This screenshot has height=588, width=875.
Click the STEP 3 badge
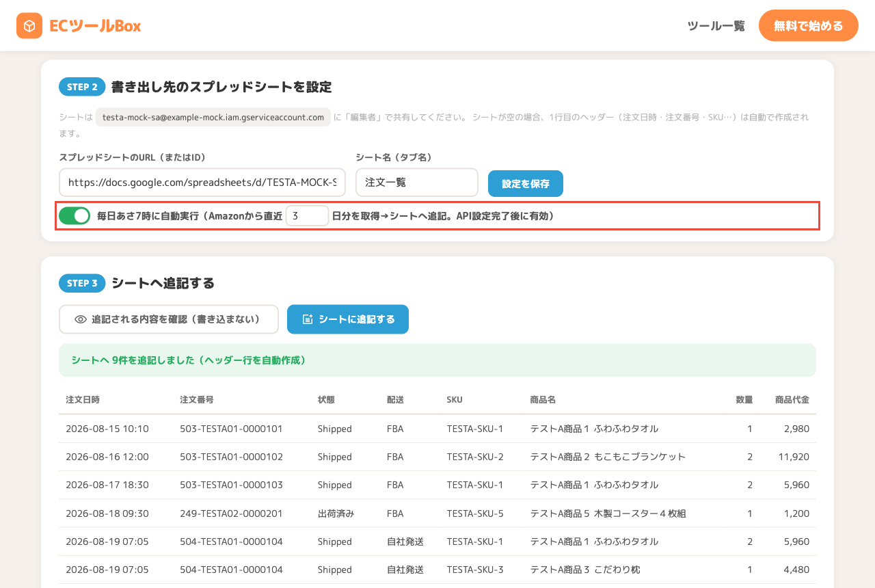pyautogui.click(x=82, y=283)
